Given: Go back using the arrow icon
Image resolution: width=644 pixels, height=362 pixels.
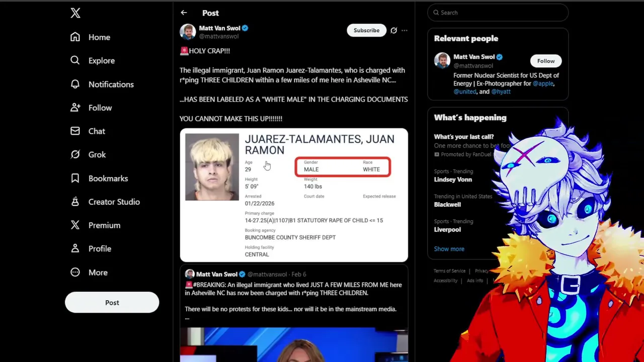Looking at the screenshot, I should 184,13.
